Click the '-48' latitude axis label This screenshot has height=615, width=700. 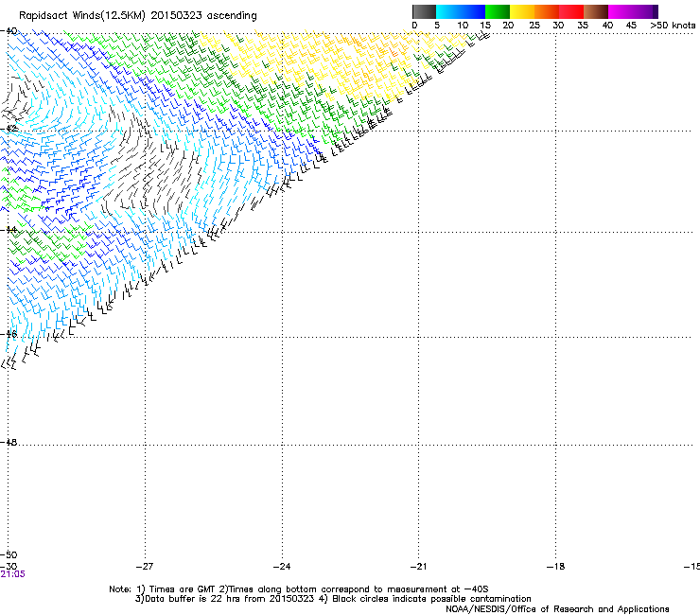pyautogui.click(x=9, y=442)
